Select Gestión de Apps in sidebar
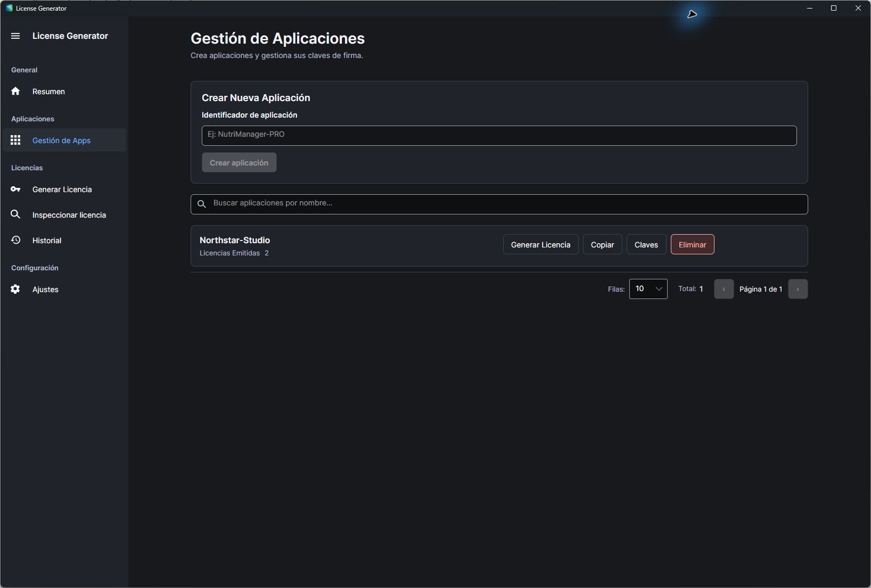871x588 pixels. click(64, 140)
